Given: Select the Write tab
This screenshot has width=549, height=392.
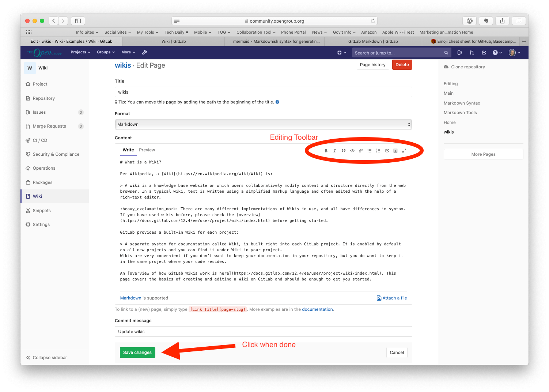Looking at the screenshot, I should [128, 150].
